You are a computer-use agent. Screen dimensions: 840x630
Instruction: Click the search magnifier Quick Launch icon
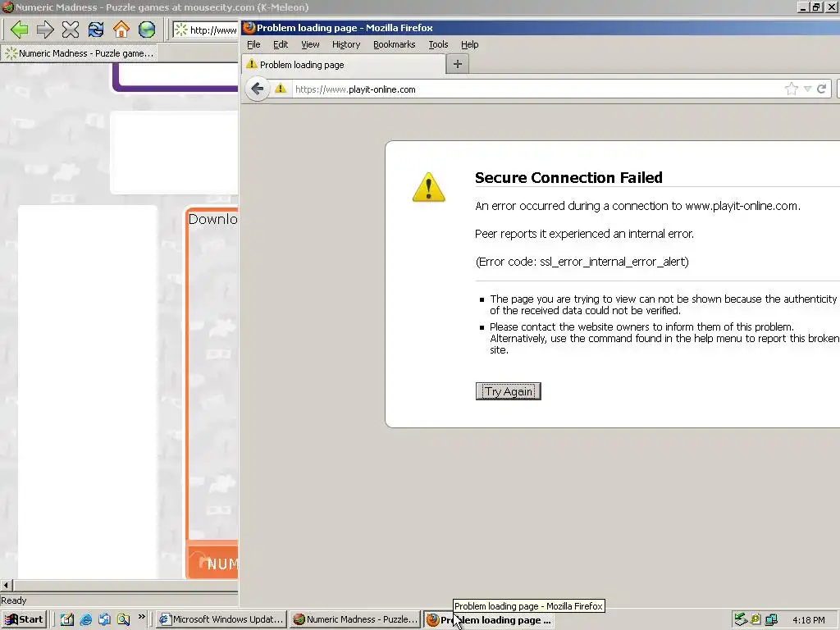click(x=124, y=619)
